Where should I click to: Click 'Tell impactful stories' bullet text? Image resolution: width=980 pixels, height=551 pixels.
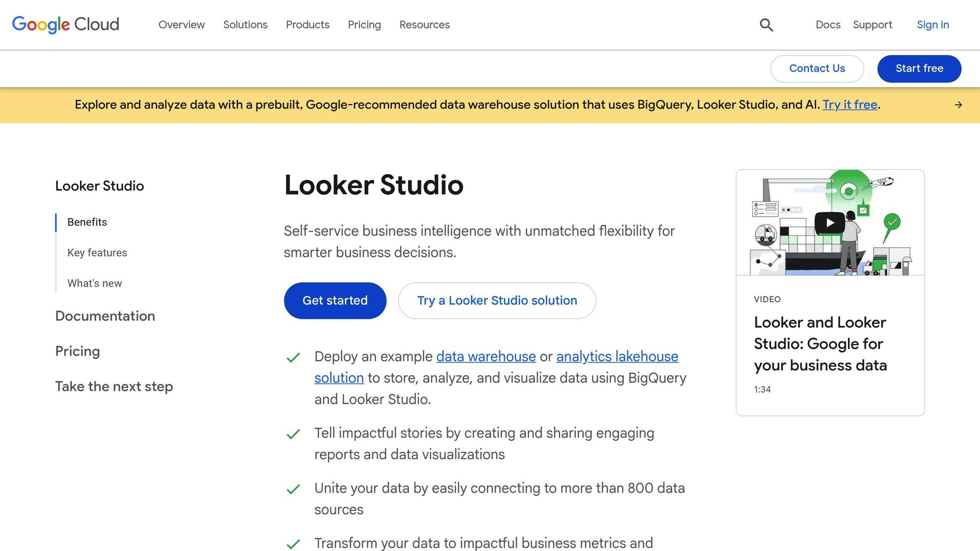[484, 444]
